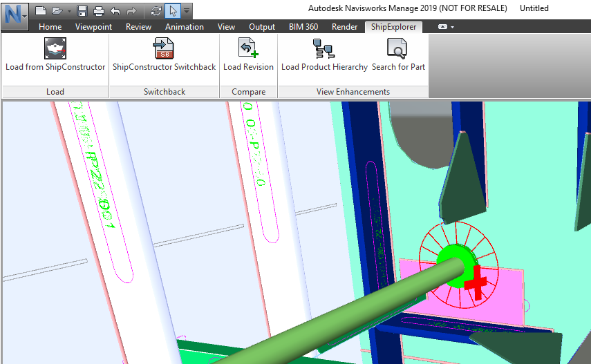Select the pink plate in the 3D view
Viewport: 591px width, 364px height.
coord(505,298)
